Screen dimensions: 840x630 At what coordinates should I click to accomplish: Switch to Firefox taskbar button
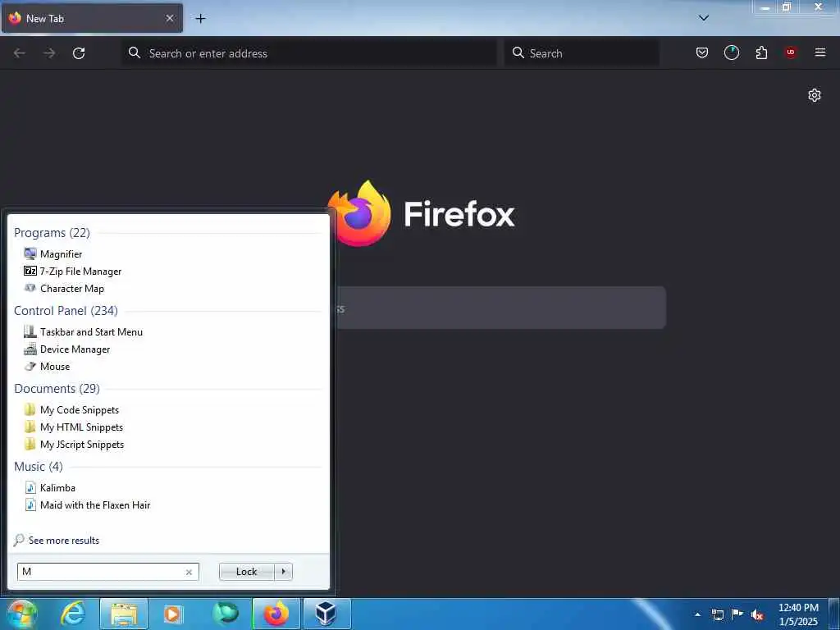click(x=276, y=614)
